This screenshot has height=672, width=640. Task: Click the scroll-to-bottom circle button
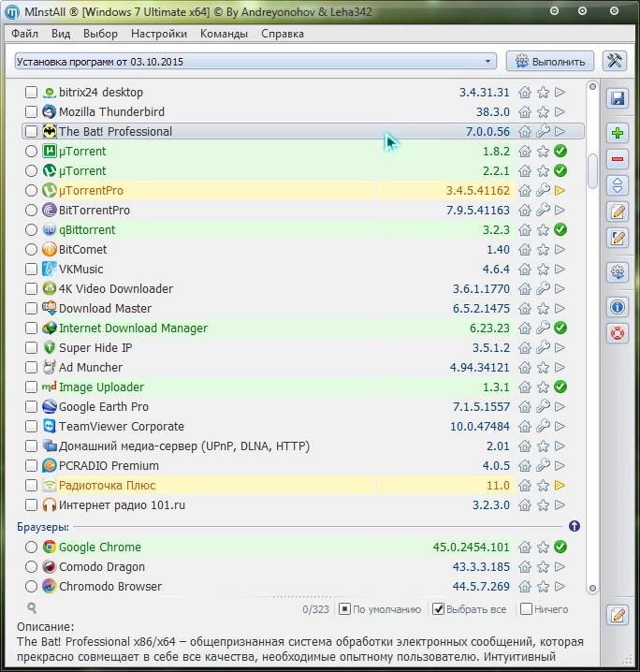[592, 588]
